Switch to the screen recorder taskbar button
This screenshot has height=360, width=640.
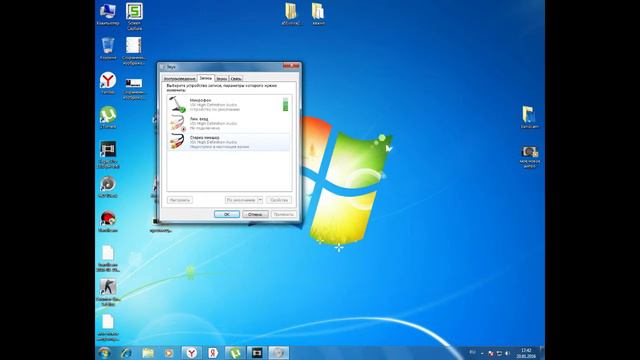(x=257, y=353)
